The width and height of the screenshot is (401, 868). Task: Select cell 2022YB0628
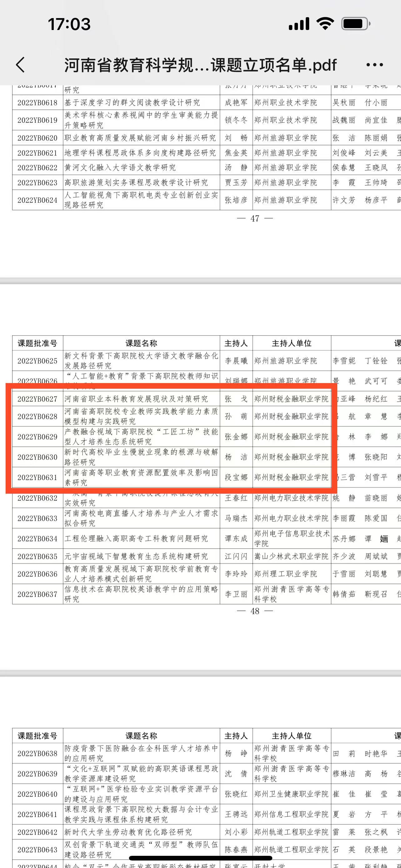[x=37, y=417]
